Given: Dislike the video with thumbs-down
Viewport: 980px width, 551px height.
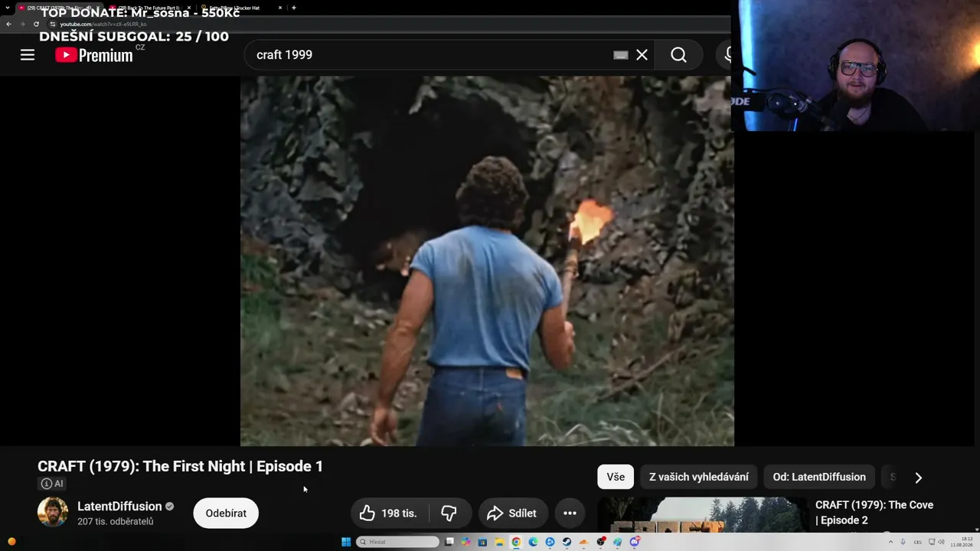Looking at the screenshot, I should [449, 513].
